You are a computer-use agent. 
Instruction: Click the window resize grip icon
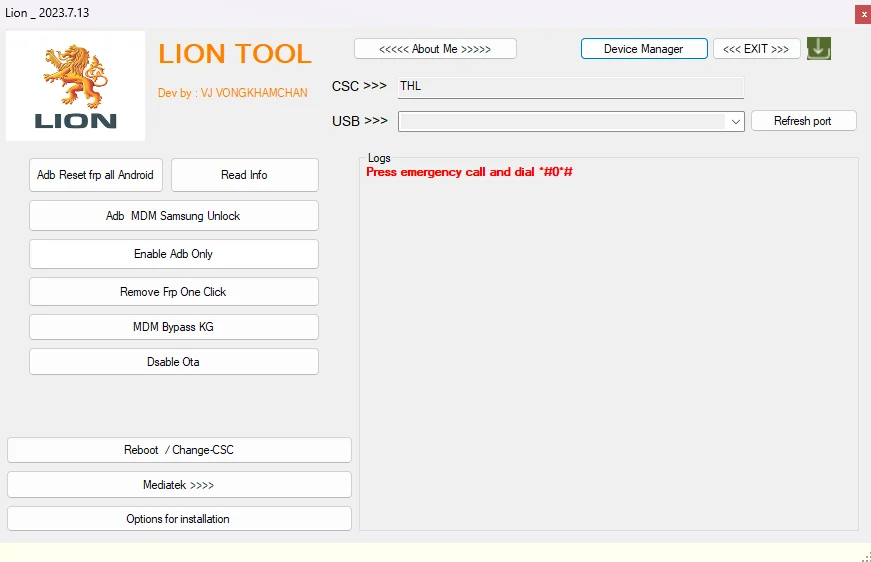tap(867, 557)
